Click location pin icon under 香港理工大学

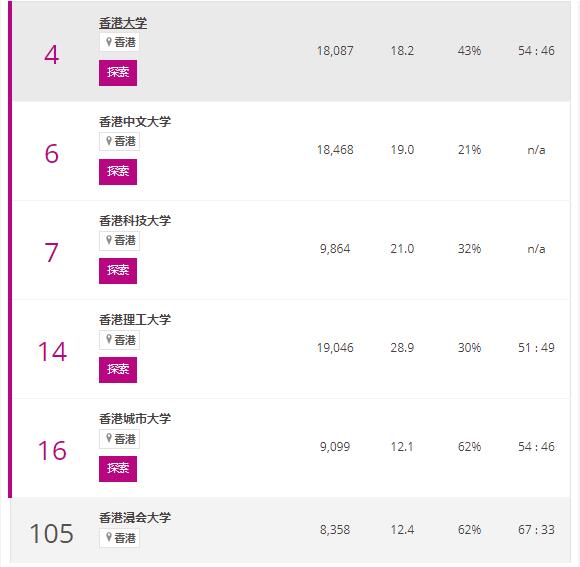tap(109, 339)
